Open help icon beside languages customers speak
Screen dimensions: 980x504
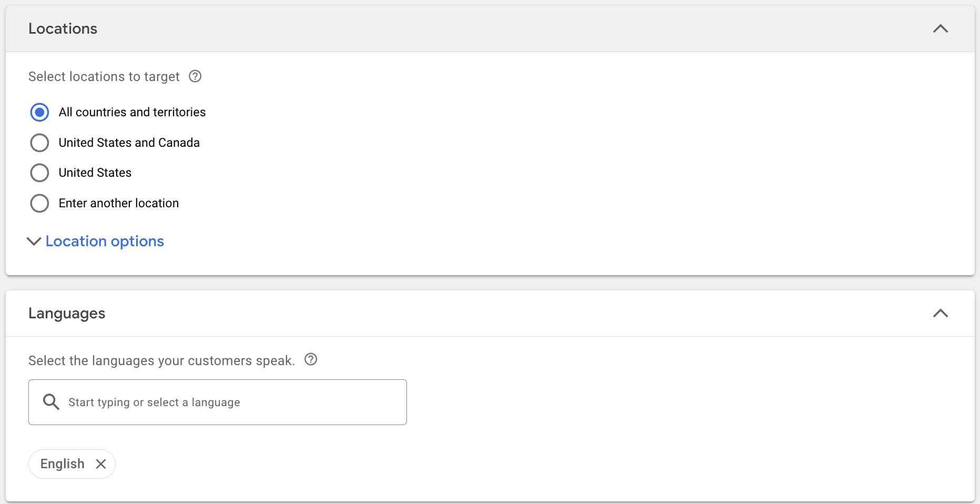click(311, 359)
